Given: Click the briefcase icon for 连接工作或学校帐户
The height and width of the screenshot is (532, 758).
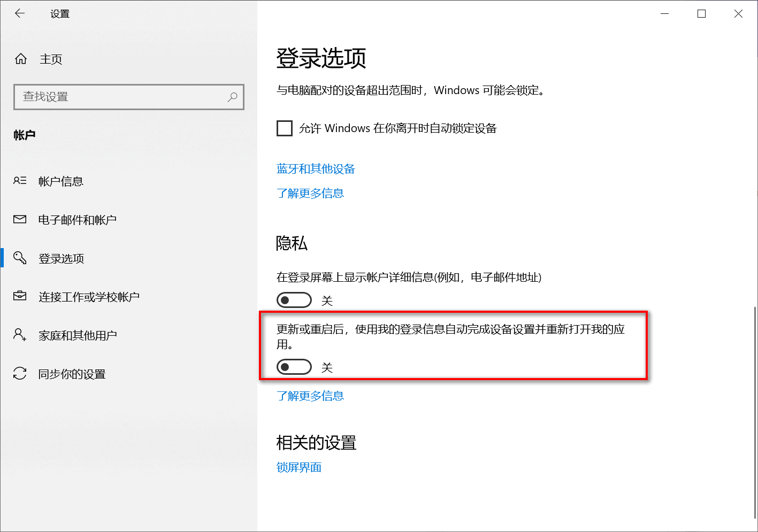Looking at the screenshot, I should [x=20, y=296].
